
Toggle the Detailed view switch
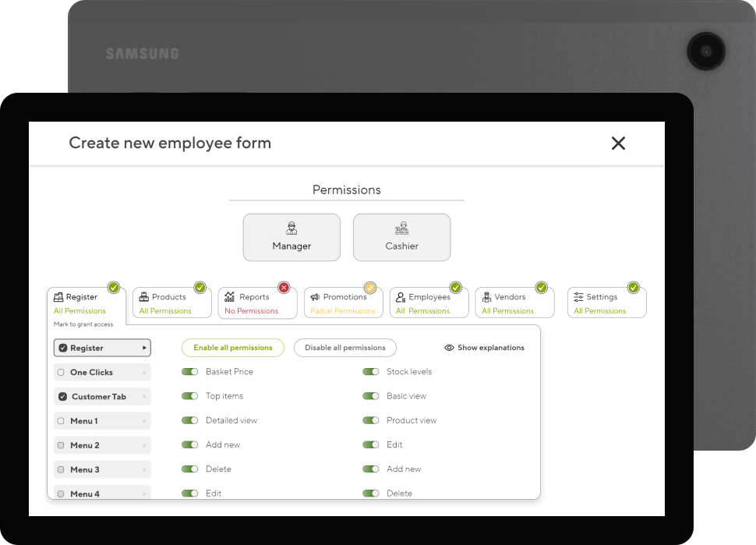point(190,420)
